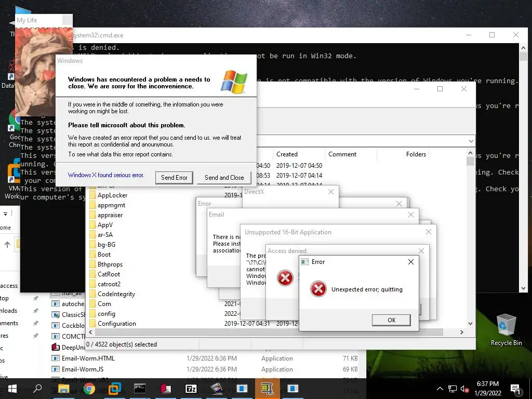Open taskbar search magnifier
Viewport: 532px width, 399px height.
(37, 389)
